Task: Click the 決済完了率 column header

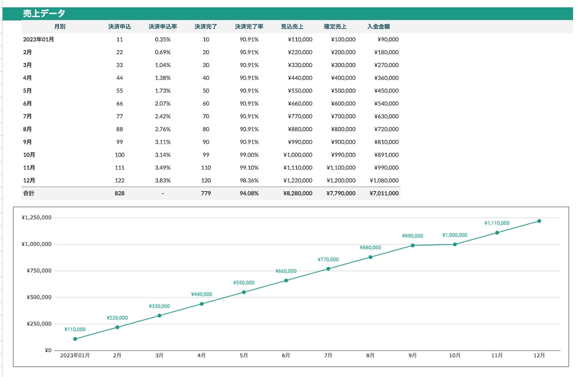Action: (x=249, y=27)
